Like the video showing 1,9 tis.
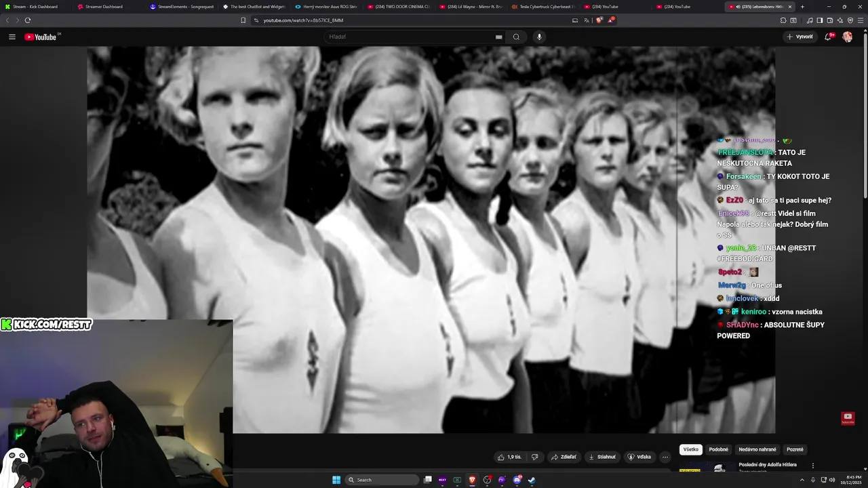The height and width of the screenshot is (488, 868). [509, 457]
